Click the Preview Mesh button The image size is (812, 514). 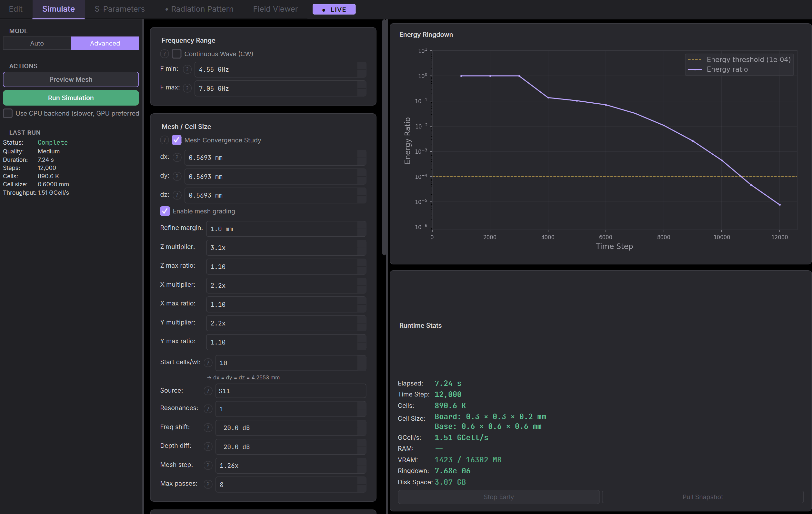(71, 79)
